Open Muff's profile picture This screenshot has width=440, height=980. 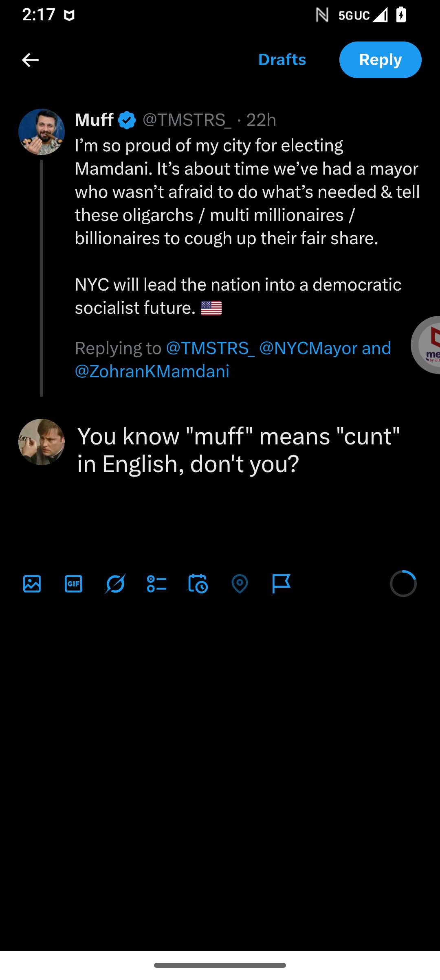[x=42, y=132]
